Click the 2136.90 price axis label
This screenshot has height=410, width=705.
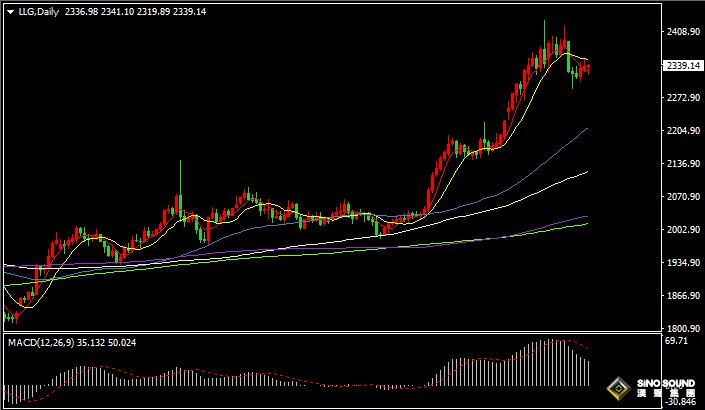pos(682,164)
